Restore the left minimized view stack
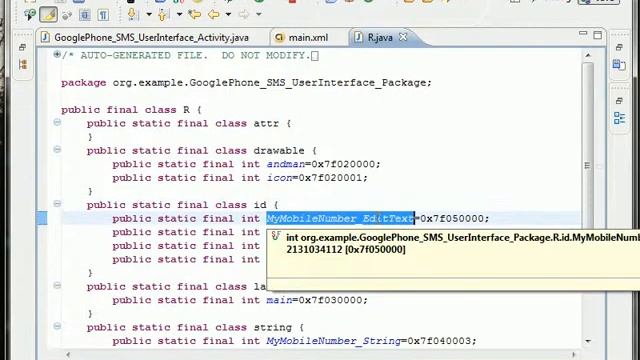Image resolution: width=640 pixels, height=360 pixels. pyautogui.click(x=23, y=47)
